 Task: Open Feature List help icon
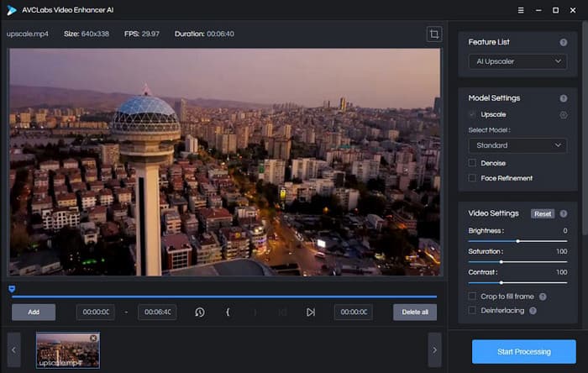coord(564,42)
